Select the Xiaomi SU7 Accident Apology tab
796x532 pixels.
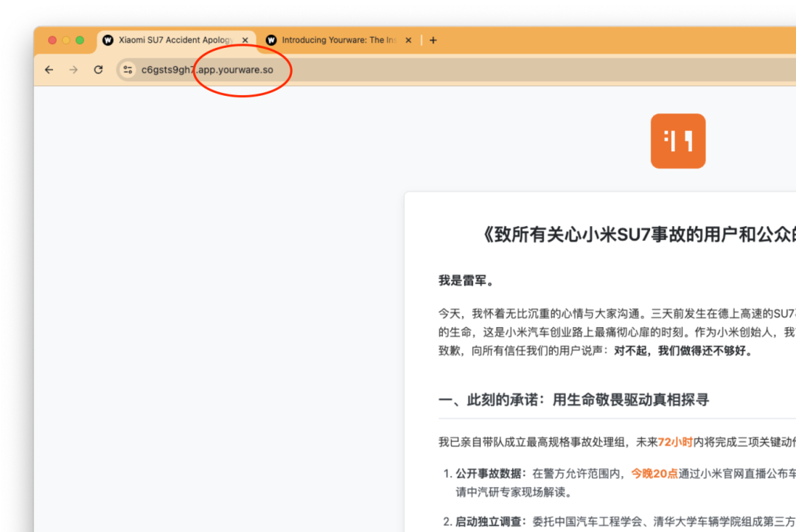pos(175,40)
